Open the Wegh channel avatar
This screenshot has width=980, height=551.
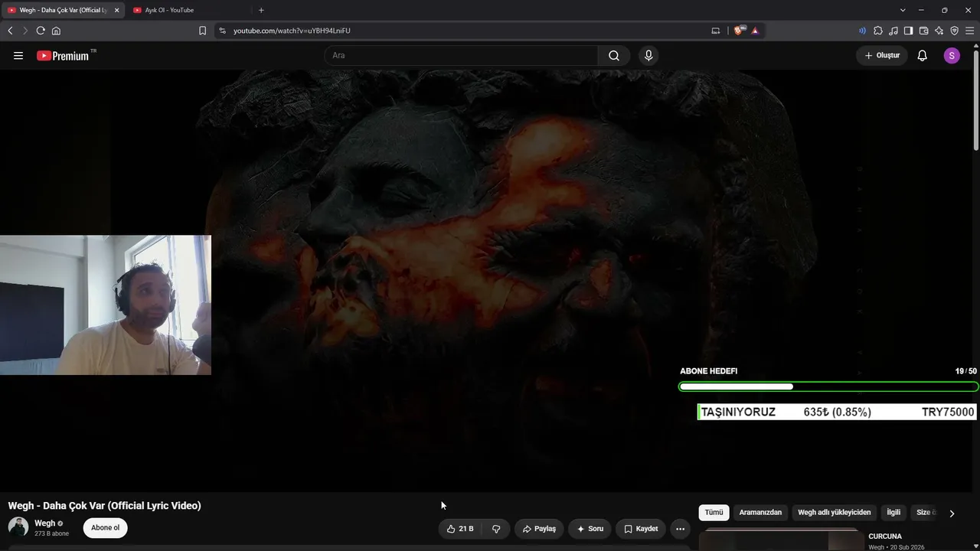tap(18, 527)
